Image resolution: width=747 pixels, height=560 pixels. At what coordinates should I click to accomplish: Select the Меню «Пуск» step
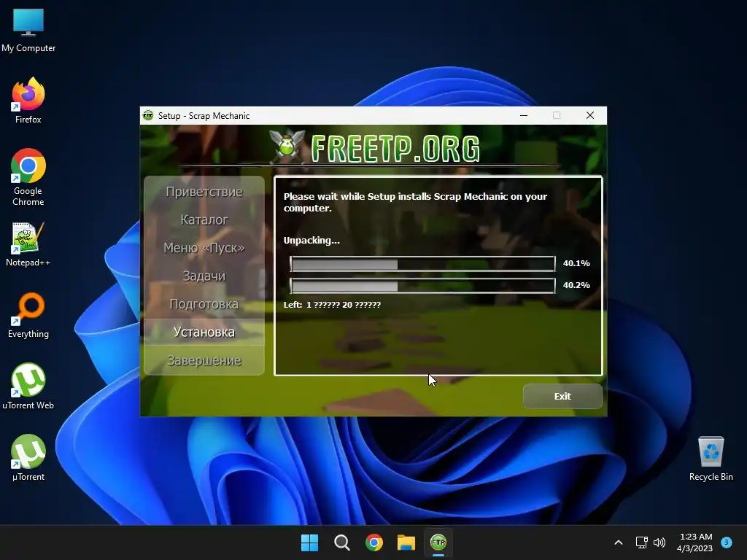pos(204,248)
